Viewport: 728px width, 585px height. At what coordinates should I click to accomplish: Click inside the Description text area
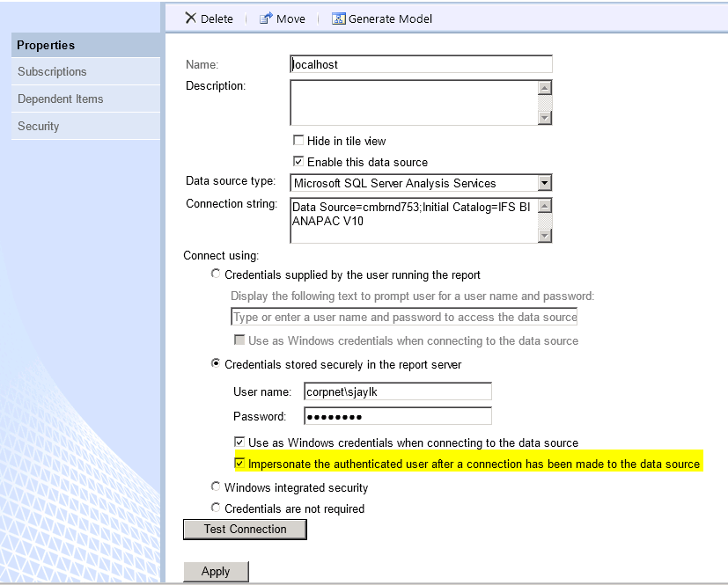[x=414, y=103]
